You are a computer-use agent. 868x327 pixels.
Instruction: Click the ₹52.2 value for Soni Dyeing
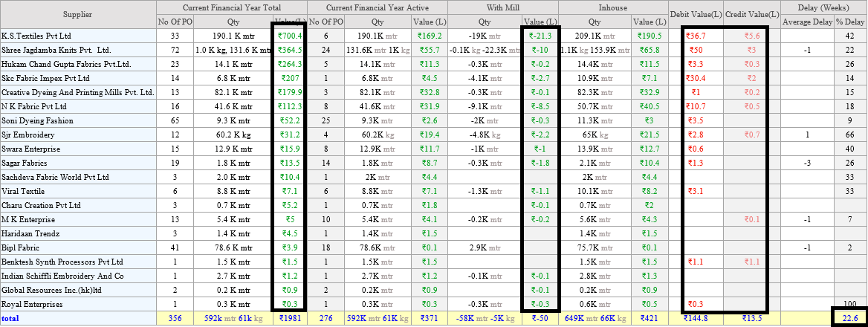coord(290,120)
